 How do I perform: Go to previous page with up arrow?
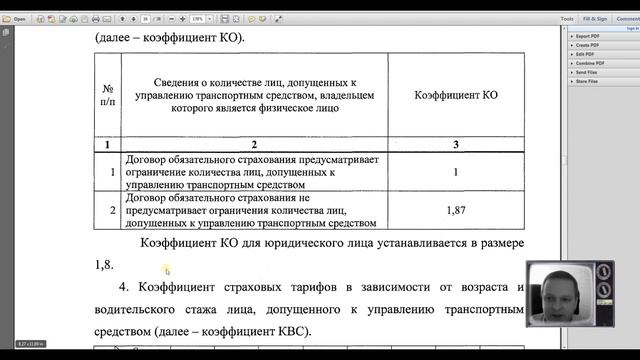tap(122, 19)
